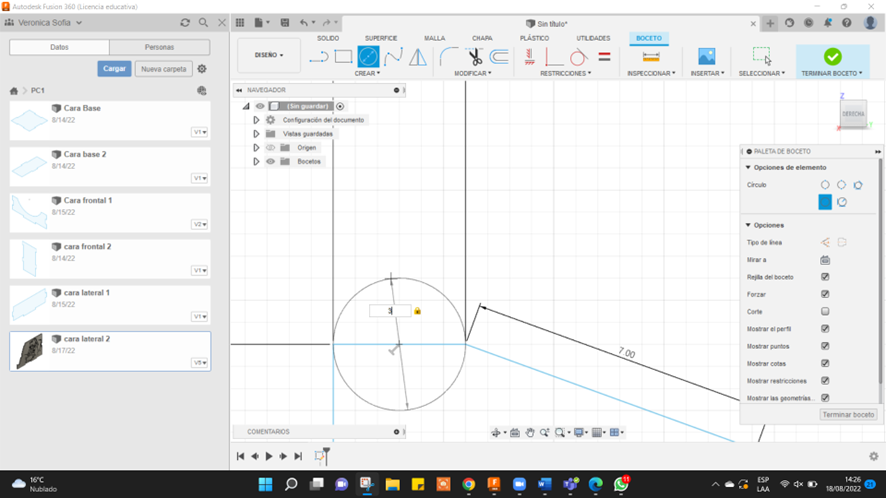Toggle the Forzar checkbox

tap(825, 294)
